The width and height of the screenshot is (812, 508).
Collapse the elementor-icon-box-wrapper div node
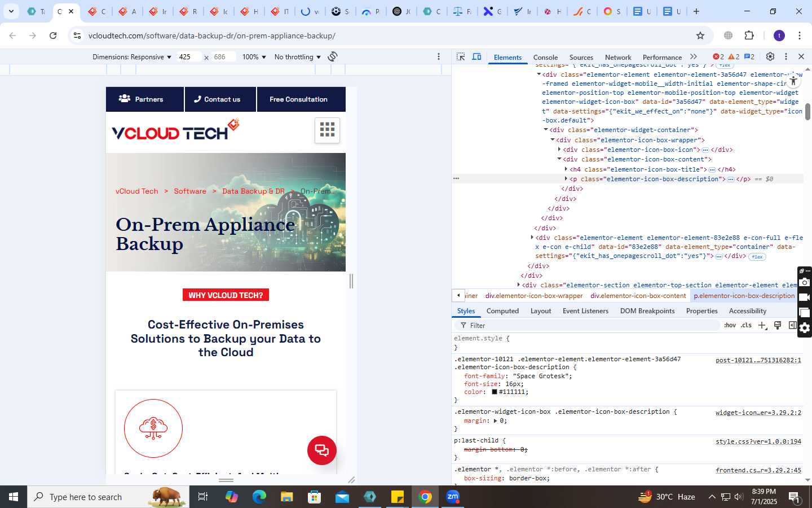click(x=553, y=139)
